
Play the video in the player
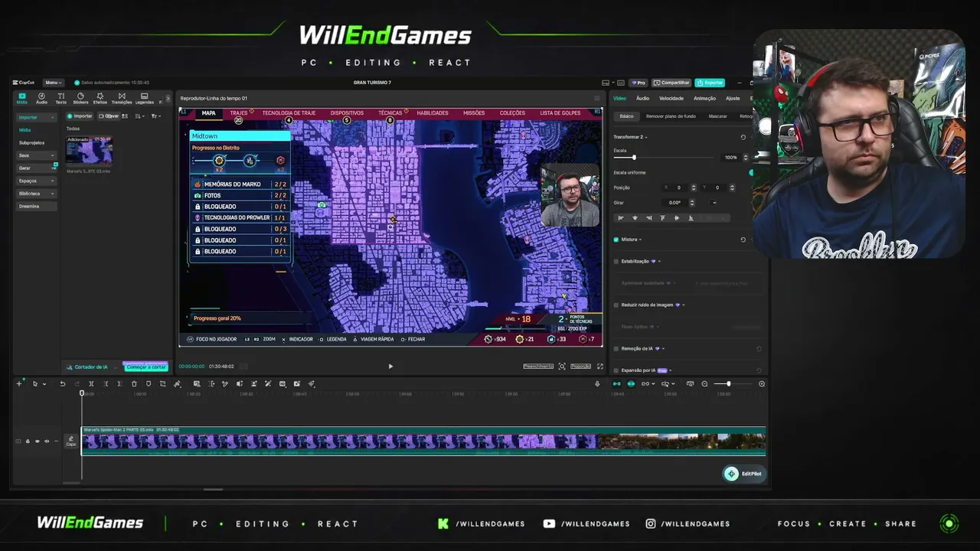click(390, 367)
